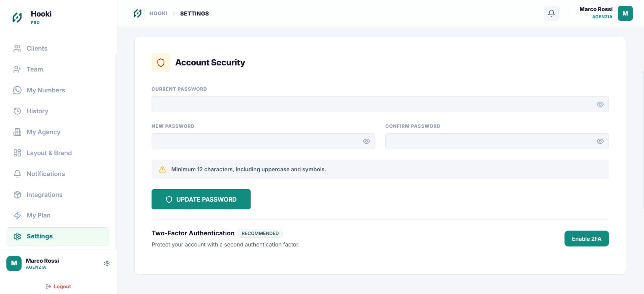
Task: Click the page scrollbar on the right edge
Action: pos(643,140)
